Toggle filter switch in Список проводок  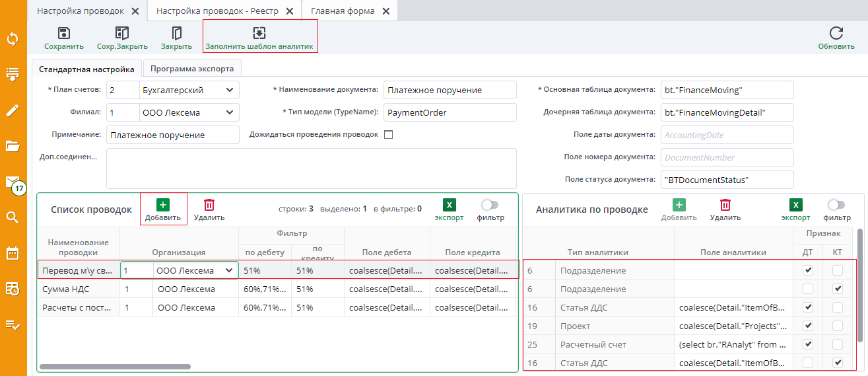(490, 205)
